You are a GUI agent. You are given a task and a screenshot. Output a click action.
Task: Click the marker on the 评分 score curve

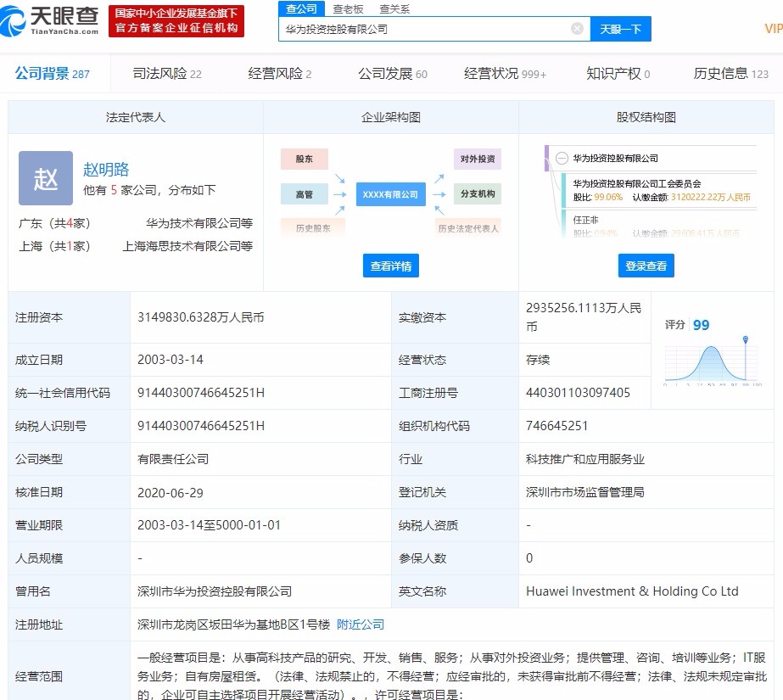[746, 338]
